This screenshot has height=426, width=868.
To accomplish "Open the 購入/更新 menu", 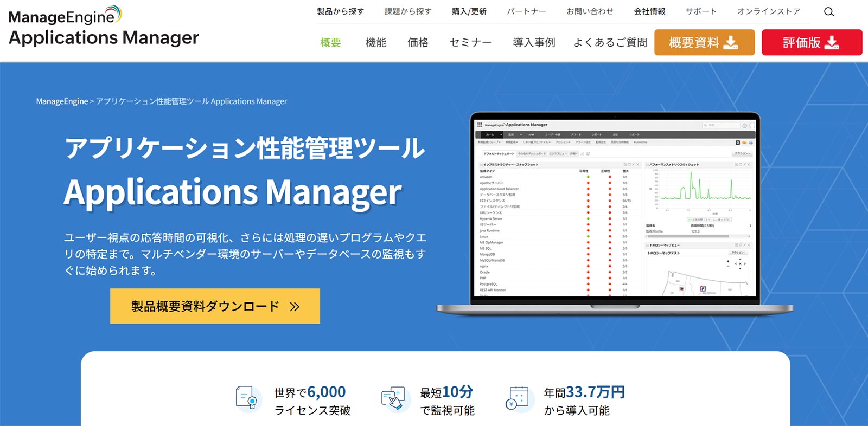I will pyautogui.click(x=469, y=11).
